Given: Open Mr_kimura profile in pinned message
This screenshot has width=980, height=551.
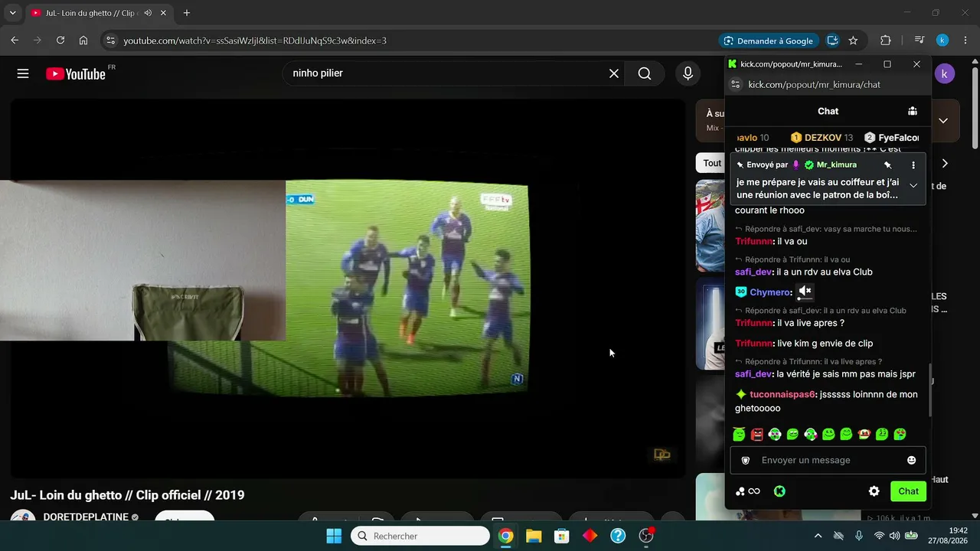Looking at the screenshot, I should click(836, 165).
